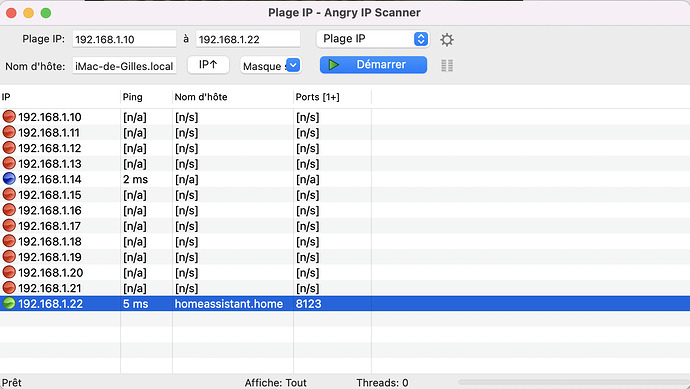690x389 pixels.
Task: Click the scan progress bar in status bar
Action: (573, 382)
